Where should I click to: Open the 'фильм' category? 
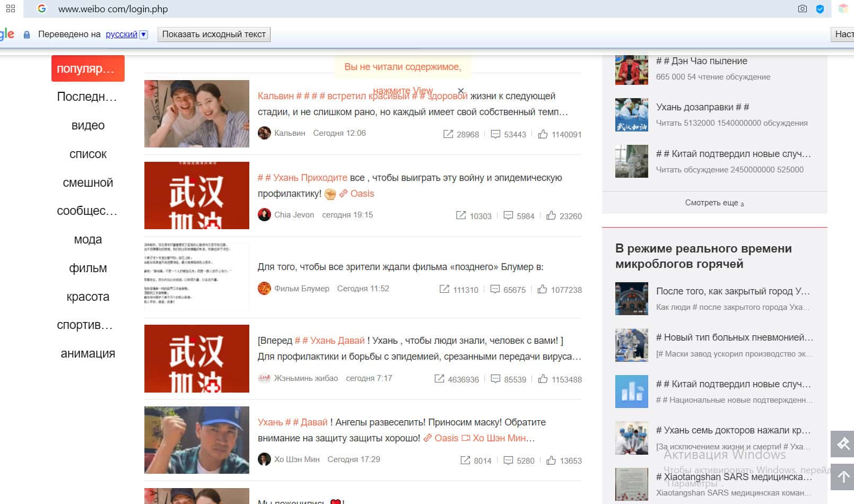pos(88,268)
